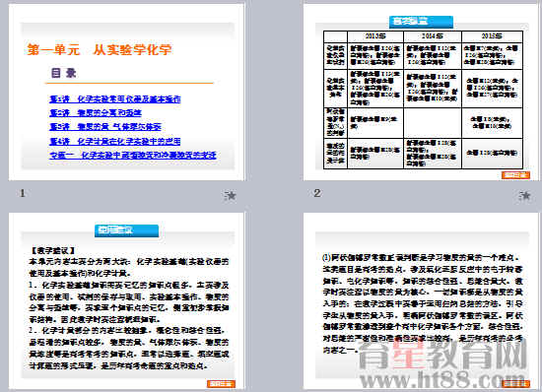Screen dimensions: 542x392
Task: Click the animation star icon under slide 2
Action: pos(524,196)
